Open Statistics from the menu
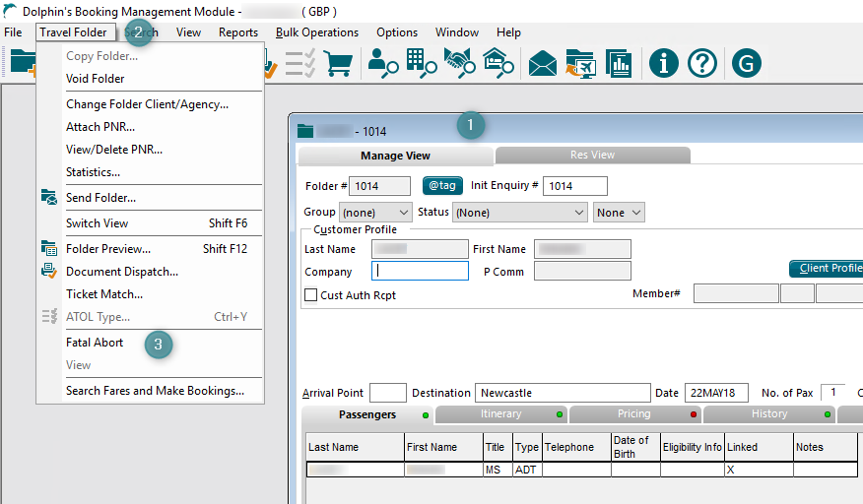Viewport: 863px width, 504px height. tap(150, 172)
